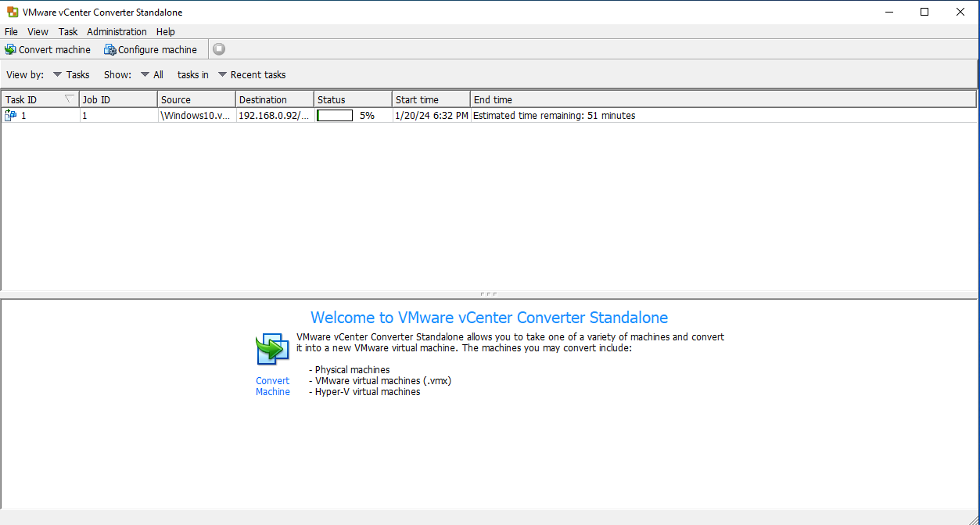The height and width of the screenshot is (525, 980).
Task: Click the Task ID column header
Action: 41,99
